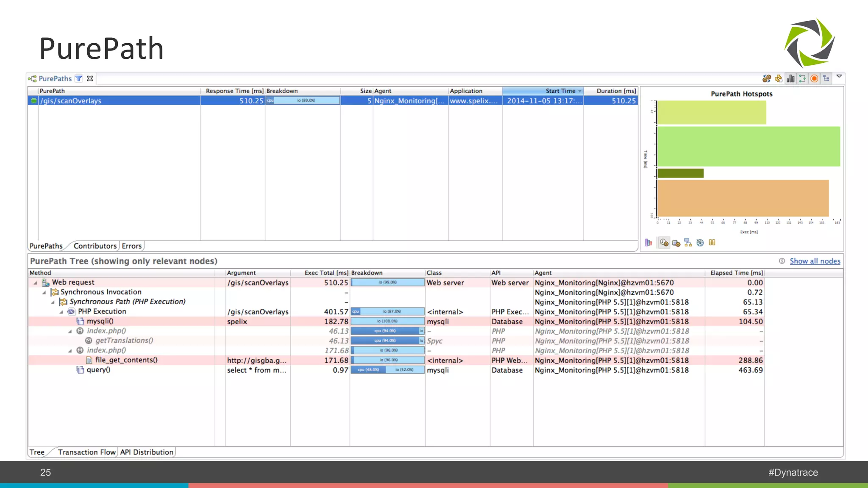Collapse the Synchronous Invocation node
This screenshot has height=488, width=868.
pyautogui.click(x=44, y=292)
